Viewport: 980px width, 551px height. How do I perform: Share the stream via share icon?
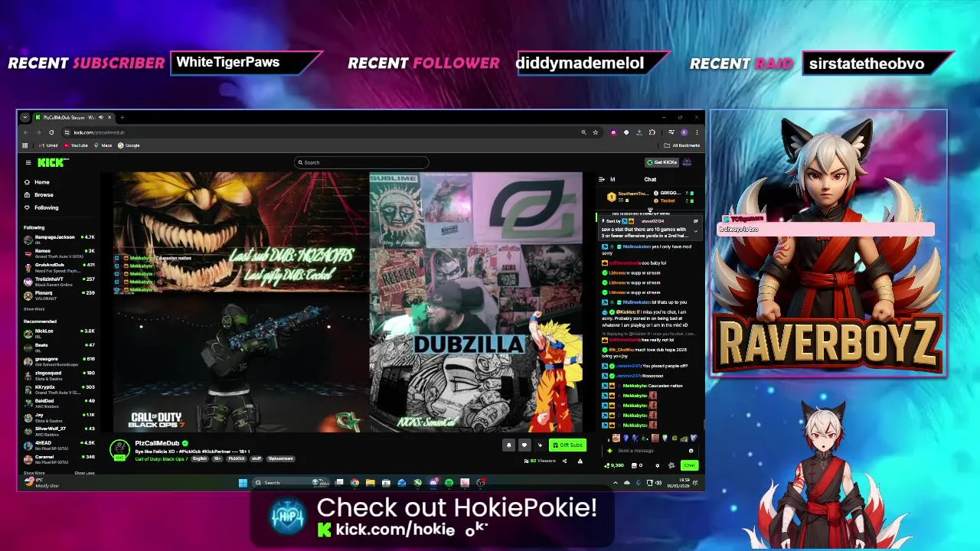tap(564, 461)
